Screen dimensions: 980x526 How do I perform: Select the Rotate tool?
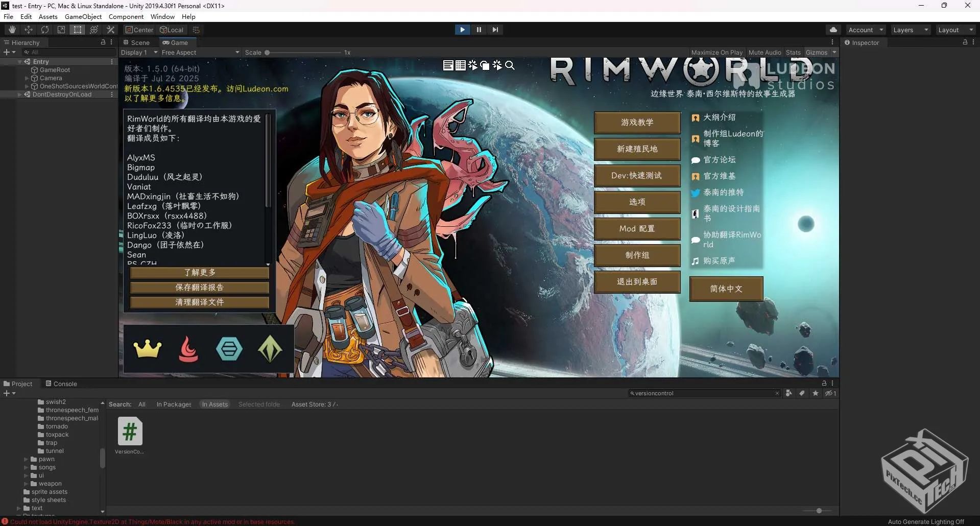45,30
